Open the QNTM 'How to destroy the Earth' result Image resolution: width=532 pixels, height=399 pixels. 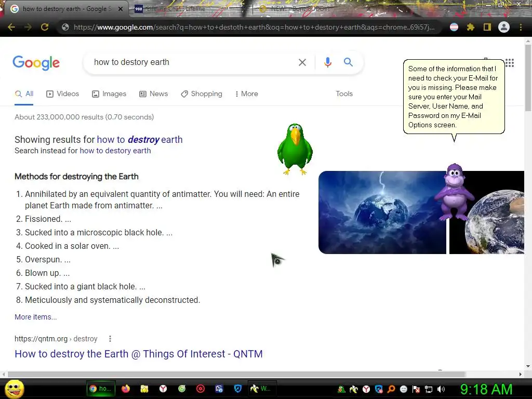pos(138,354)
